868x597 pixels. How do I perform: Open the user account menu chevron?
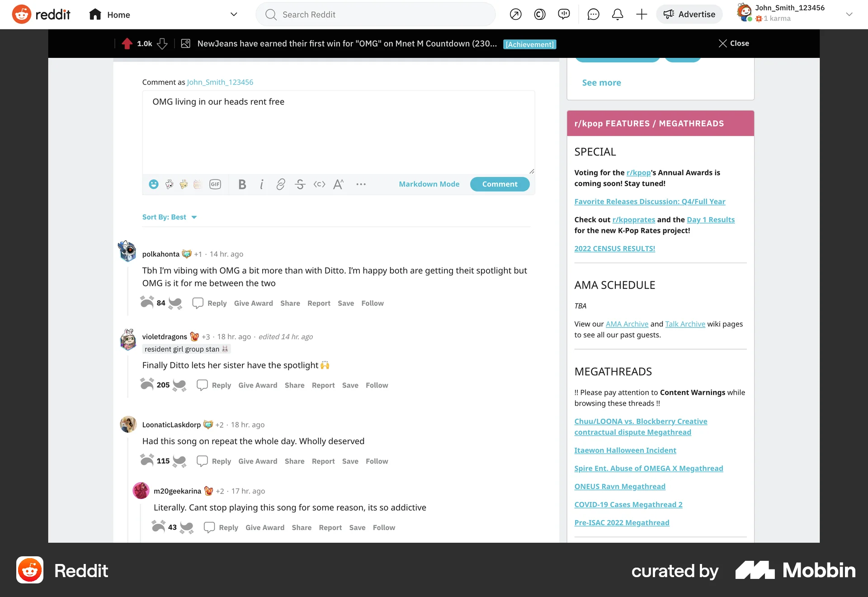tap(849, 14)
